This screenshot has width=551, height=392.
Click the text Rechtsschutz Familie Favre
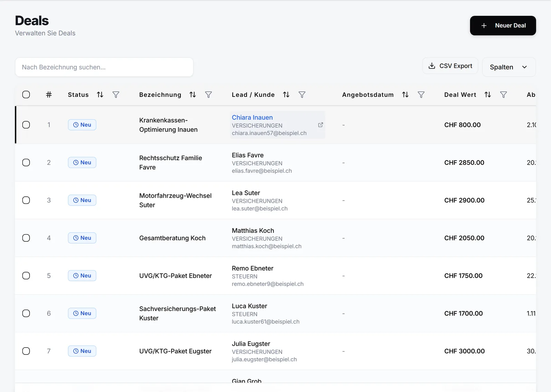click(170, 163)
